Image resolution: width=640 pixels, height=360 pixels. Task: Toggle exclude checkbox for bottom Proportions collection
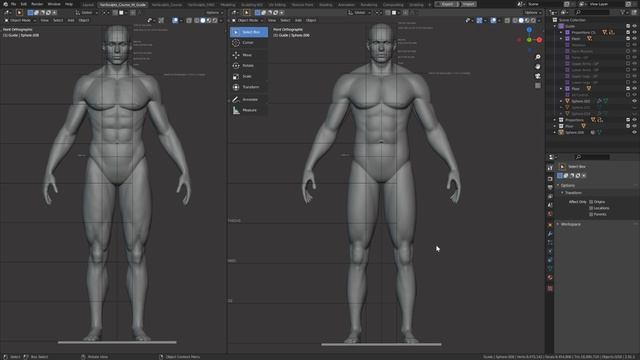(x=628, y=120)
